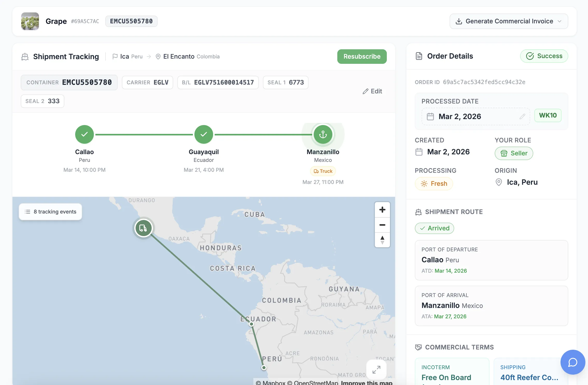Click the Resubscribe button
This screenshot has height=385, width=588.
[x=362, y=57]
